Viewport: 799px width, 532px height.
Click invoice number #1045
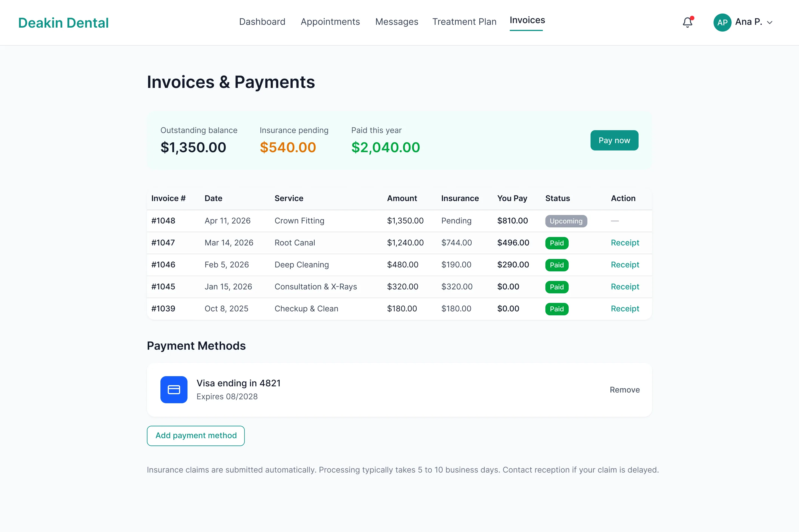(x=163, y=287)
